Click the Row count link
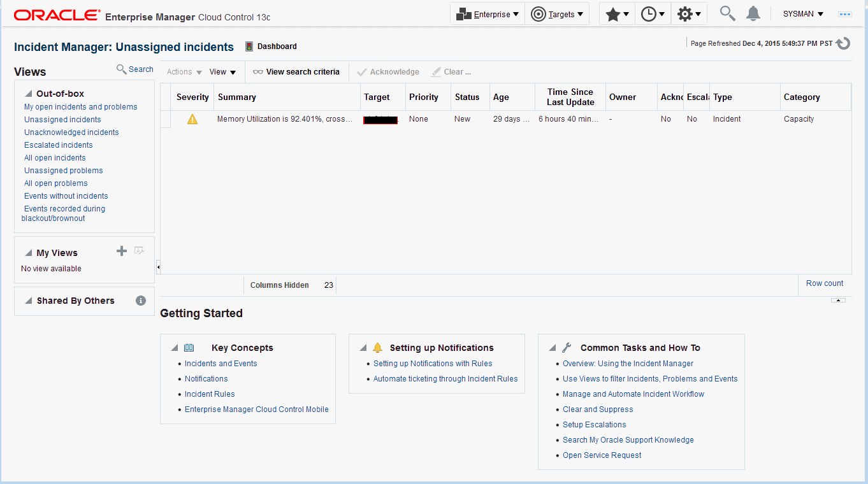868x484 pixels. tap(825, 283)
